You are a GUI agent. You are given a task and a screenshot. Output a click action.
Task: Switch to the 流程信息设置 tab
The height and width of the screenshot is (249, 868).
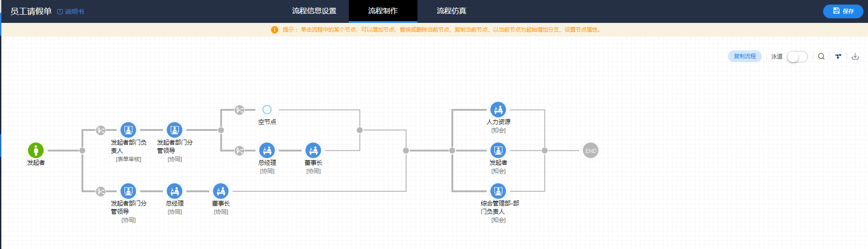(314, 11)
